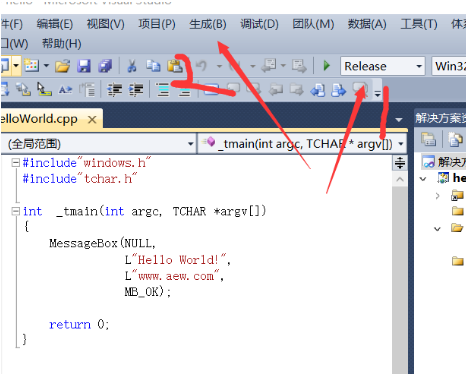Open the 工具(T) tools menu
This screenshot has height=382, width=466.
click(419, 24)
